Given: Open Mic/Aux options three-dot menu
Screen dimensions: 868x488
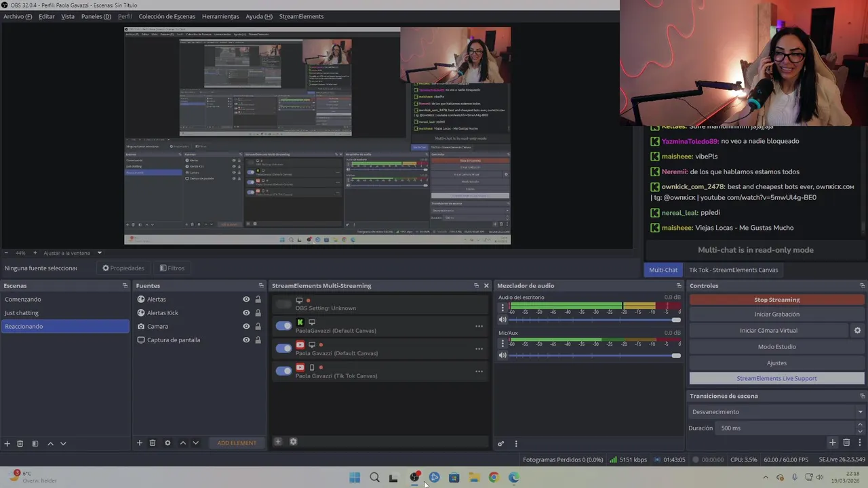Looking at the screenshot, I should click(x=502, y=344).
